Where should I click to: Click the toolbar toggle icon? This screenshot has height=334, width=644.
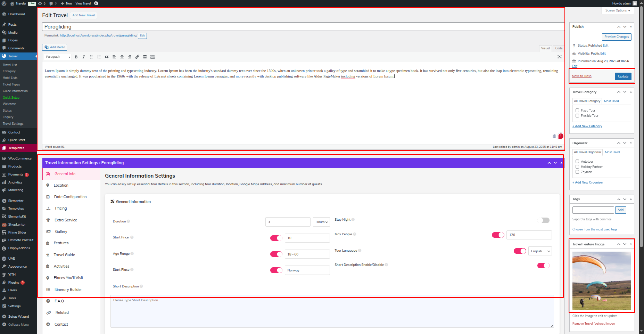coord(152,57)
